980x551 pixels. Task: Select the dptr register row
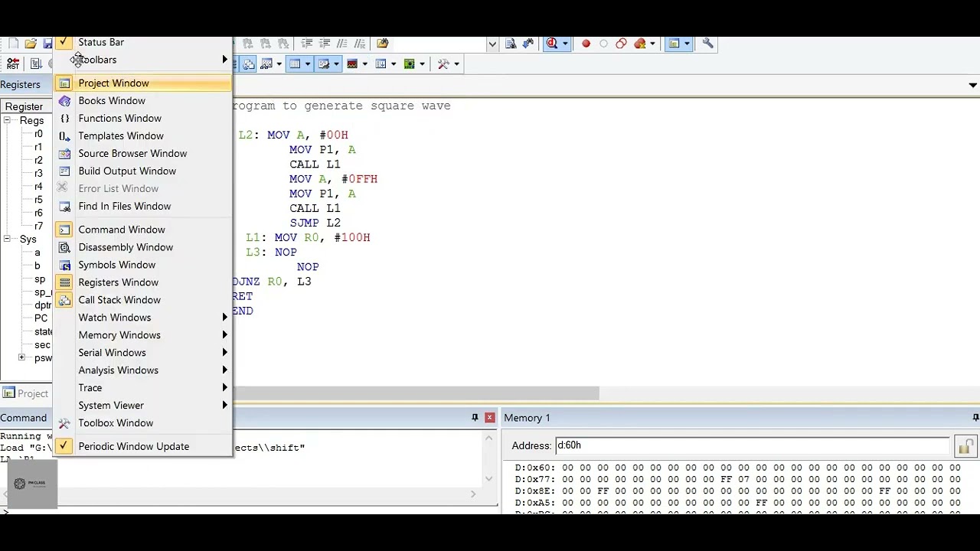click(x=43, y=305)
